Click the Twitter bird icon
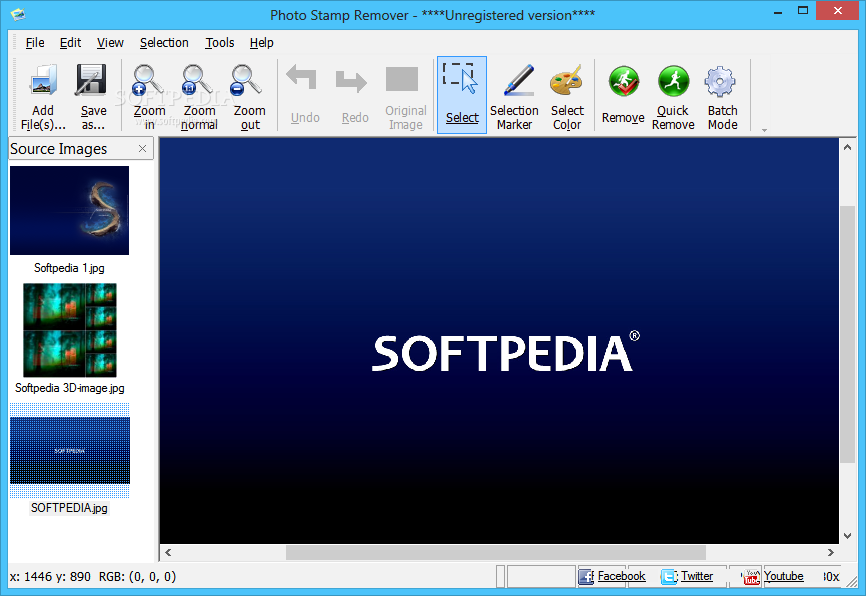866x596 pixels. [669, 577]
